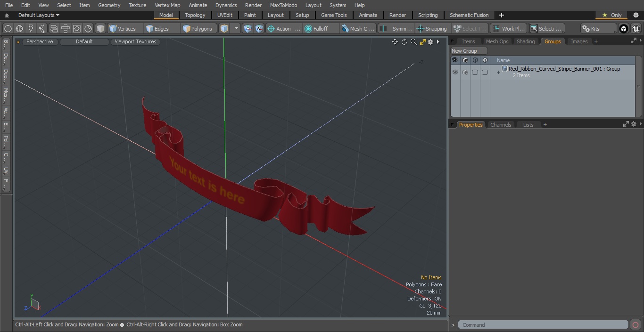This screenshot has width=644, height=332.
Task: Click the viewport rotate icon
Action: coord(404,42)
